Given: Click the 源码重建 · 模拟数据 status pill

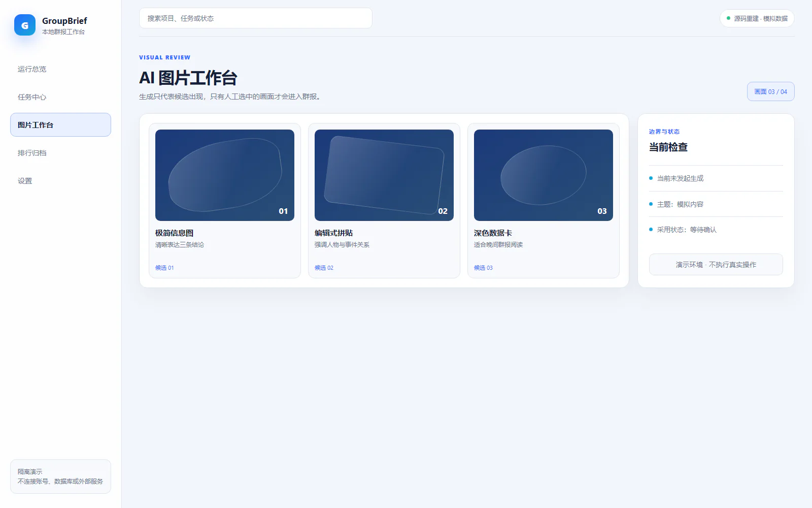Looking at the screenshot, I should (x=757, y=18).
